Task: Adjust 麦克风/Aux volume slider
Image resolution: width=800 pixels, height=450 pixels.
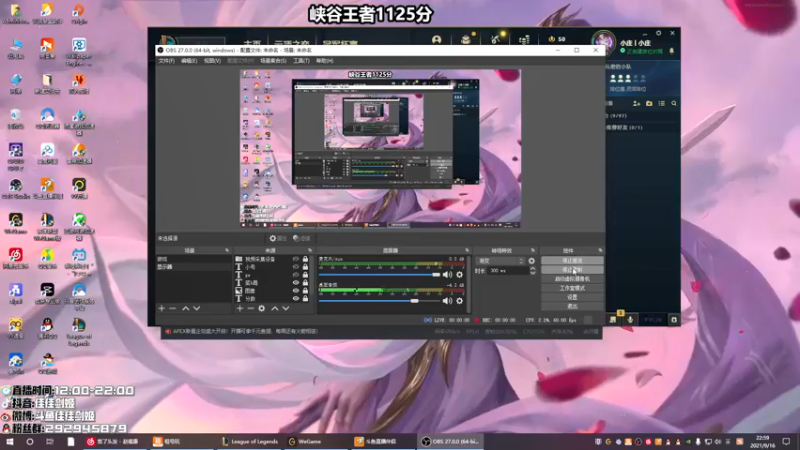Action: tap(379, 274)
